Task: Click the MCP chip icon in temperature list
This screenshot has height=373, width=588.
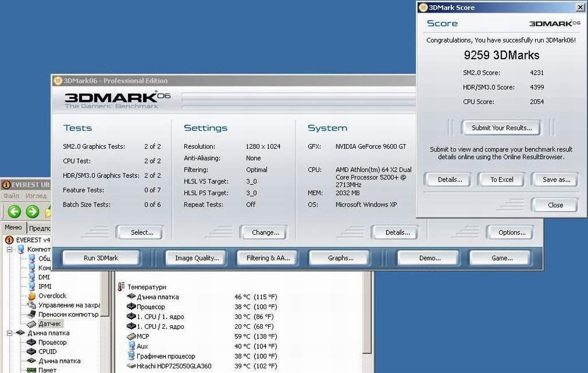Action: [x=131, y=336]
